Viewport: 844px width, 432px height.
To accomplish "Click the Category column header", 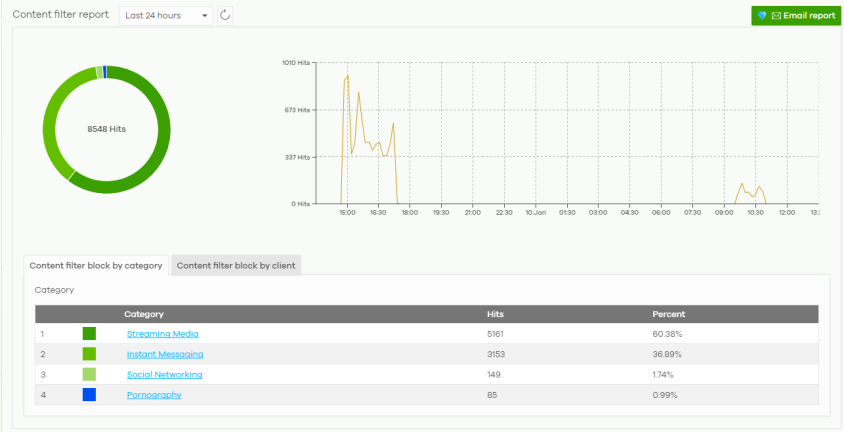I will coord(144,314).
